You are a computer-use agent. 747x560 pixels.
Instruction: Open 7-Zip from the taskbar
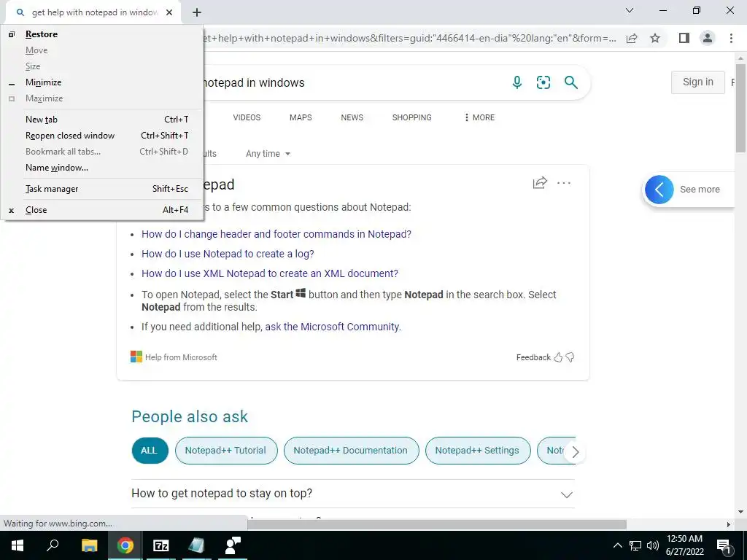tap(161, 545)
